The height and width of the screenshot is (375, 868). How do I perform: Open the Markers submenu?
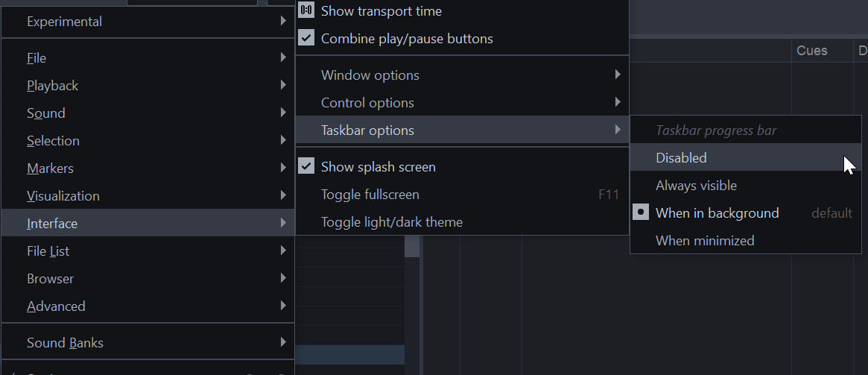pos(50,168)
